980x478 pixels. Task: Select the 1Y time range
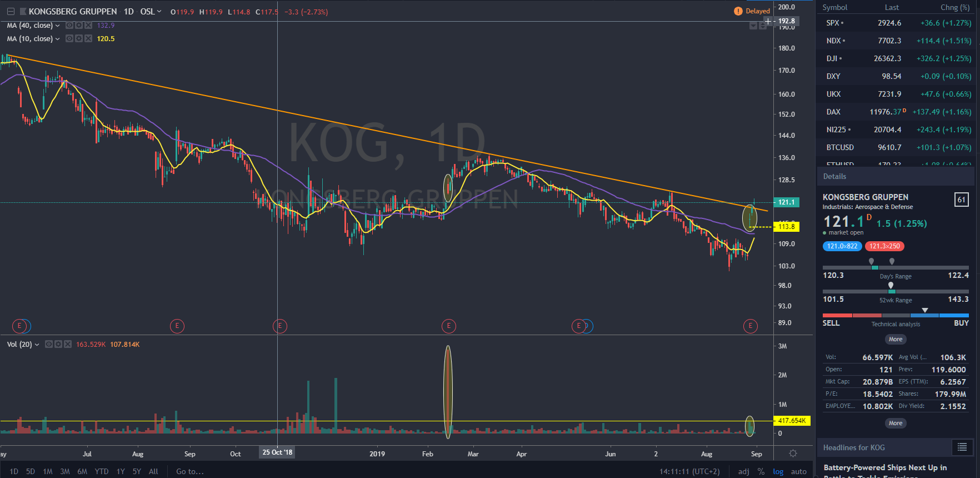coord(121,471)
